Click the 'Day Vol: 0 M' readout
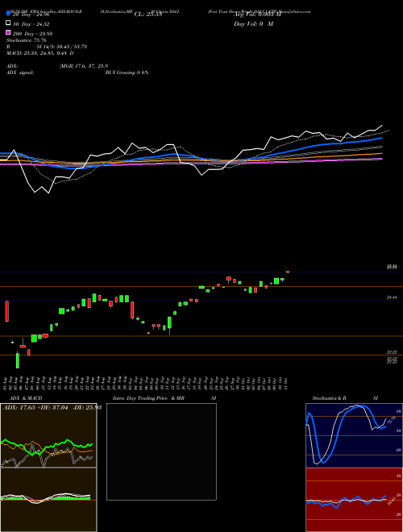 pyautogui.click(x=253, y=23)
